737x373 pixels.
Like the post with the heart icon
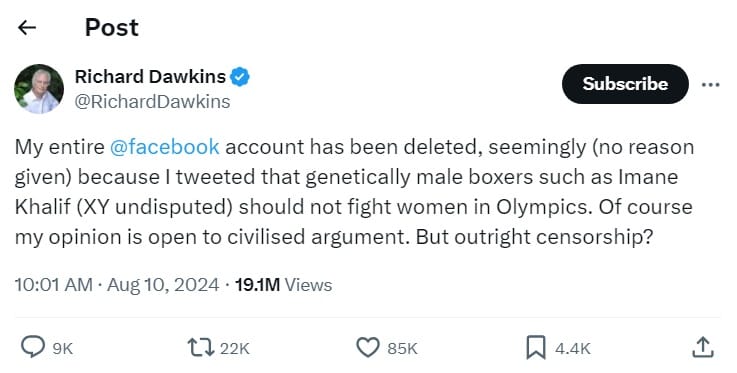368,348
